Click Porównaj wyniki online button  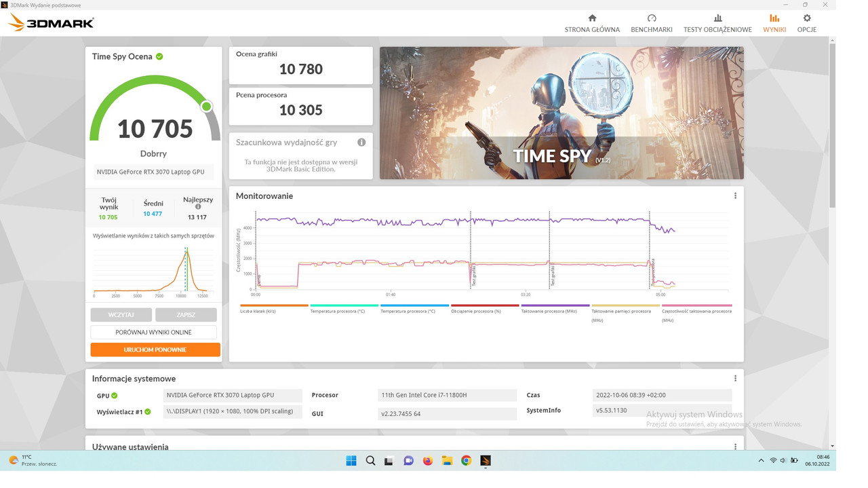pos(154,332)
